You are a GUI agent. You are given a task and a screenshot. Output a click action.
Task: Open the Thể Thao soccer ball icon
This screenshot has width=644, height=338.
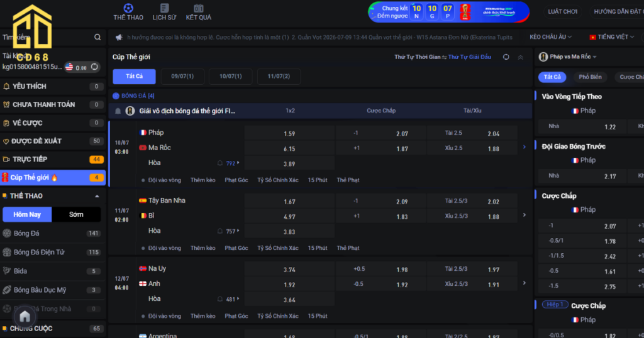tap(128, 8)
